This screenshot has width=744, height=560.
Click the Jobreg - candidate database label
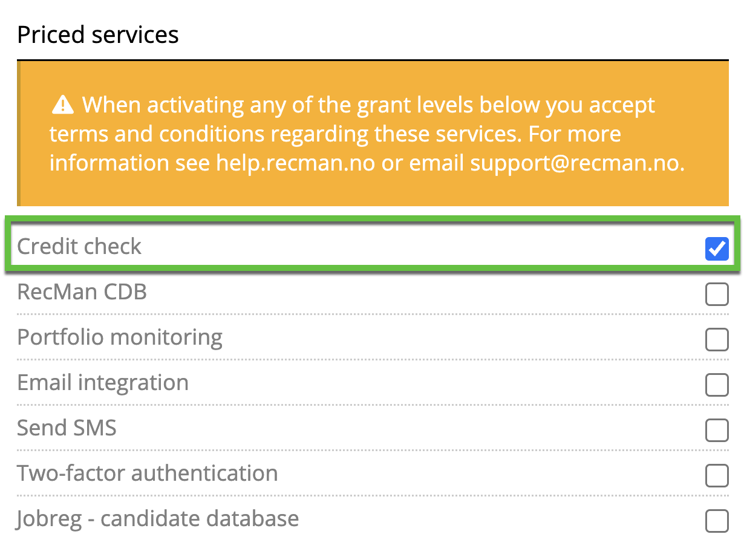tap(158, 518)
